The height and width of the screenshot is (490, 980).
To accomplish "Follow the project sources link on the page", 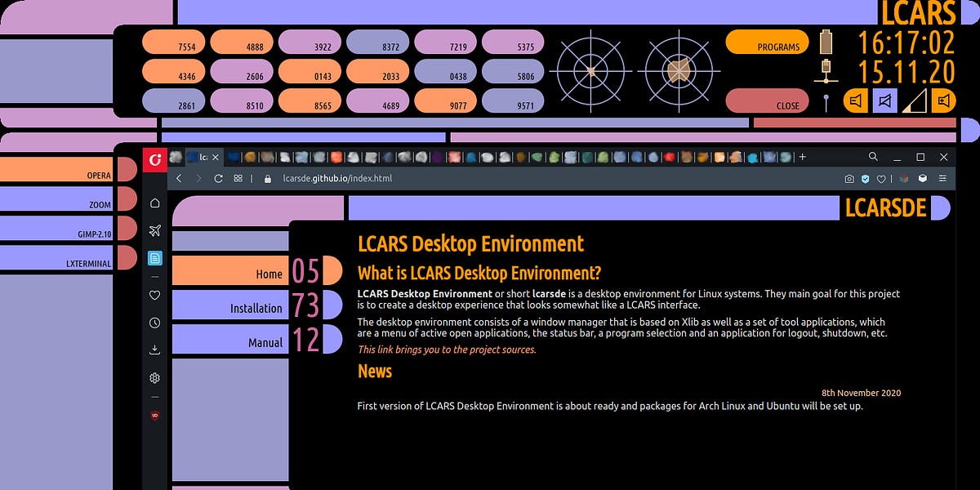I will (446, 349).
